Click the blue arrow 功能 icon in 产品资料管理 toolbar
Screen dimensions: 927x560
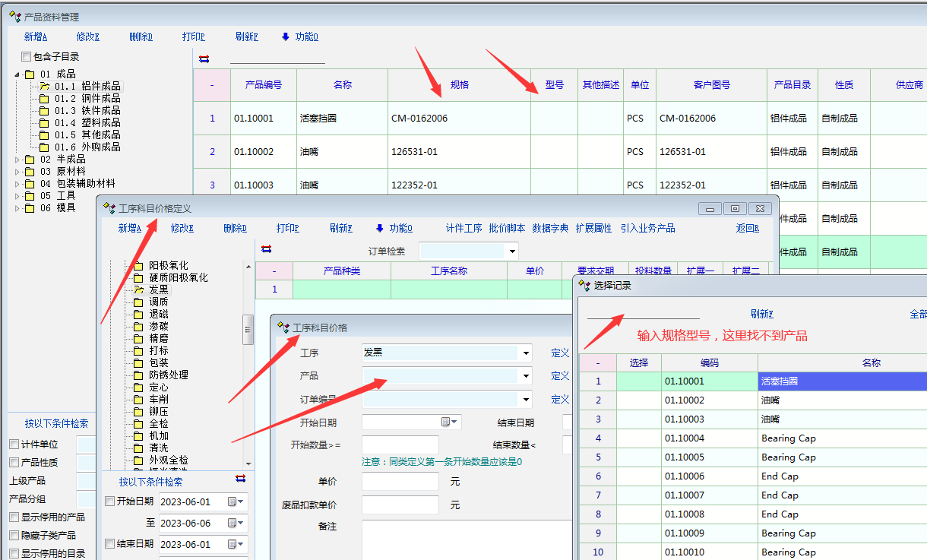(286, 36)
